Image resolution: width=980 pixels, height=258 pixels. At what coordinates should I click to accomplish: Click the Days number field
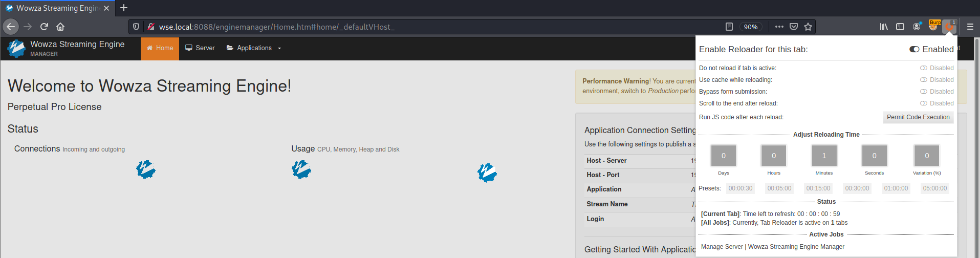point(724,156)
